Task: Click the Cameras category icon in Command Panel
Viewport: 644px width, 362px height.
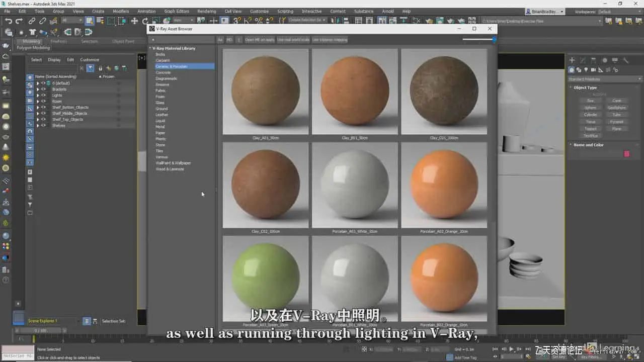Action: coord(594,70)
